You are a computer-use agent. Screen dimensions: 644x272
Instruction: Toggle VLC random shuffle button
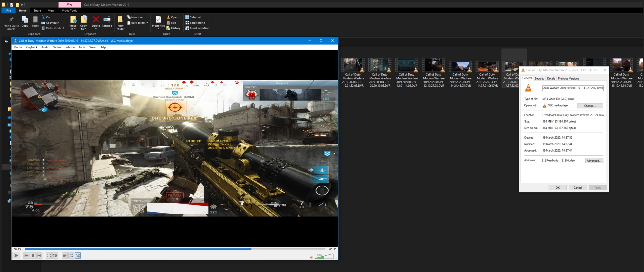tap(78, 256)
